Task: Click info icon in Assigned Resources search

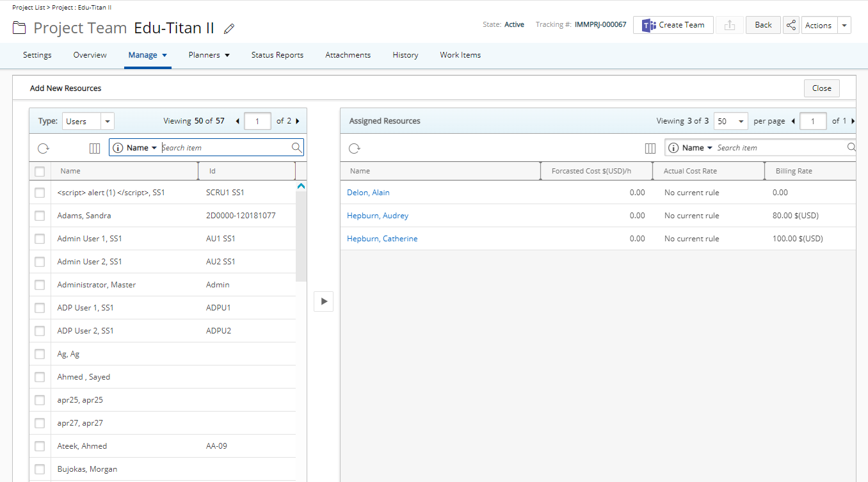Action: pyautogui.click(x=673, y=148)
